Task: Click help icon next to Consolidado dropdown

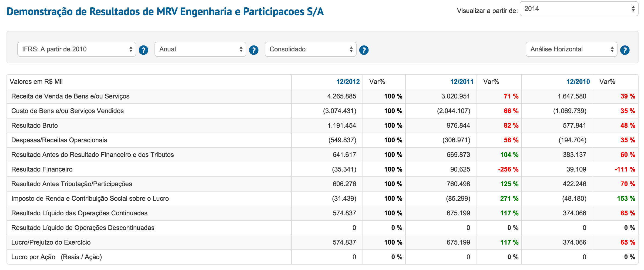Action: 364,50
